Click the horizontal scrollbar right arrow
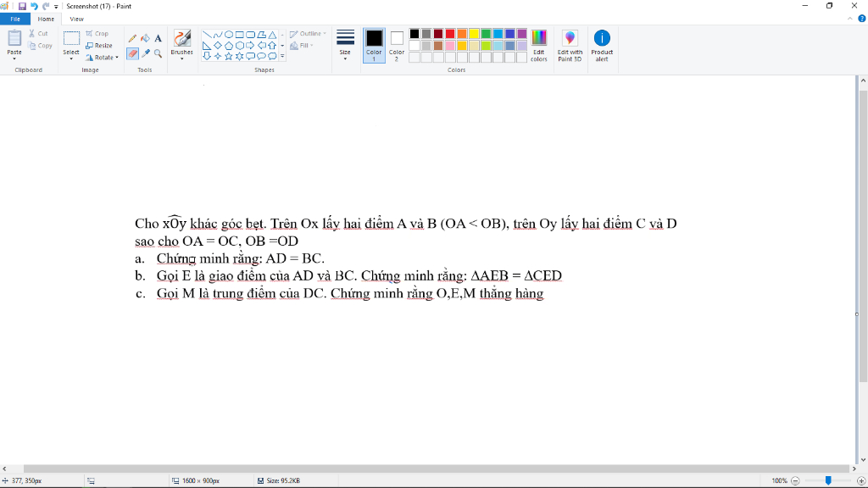This screenshot has width=868, height=488. 854,469
